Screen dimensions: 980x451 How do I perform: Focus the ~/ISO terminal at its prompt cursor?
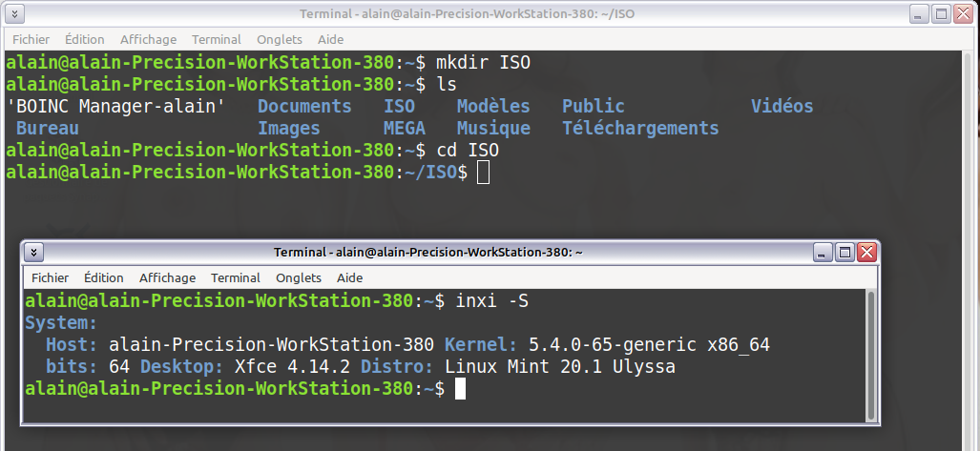pos(483,173)
